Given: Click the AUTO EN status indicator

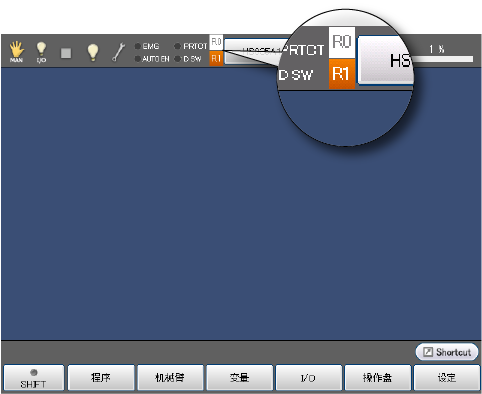Looking at the screenshot, I should coord(152,59).
